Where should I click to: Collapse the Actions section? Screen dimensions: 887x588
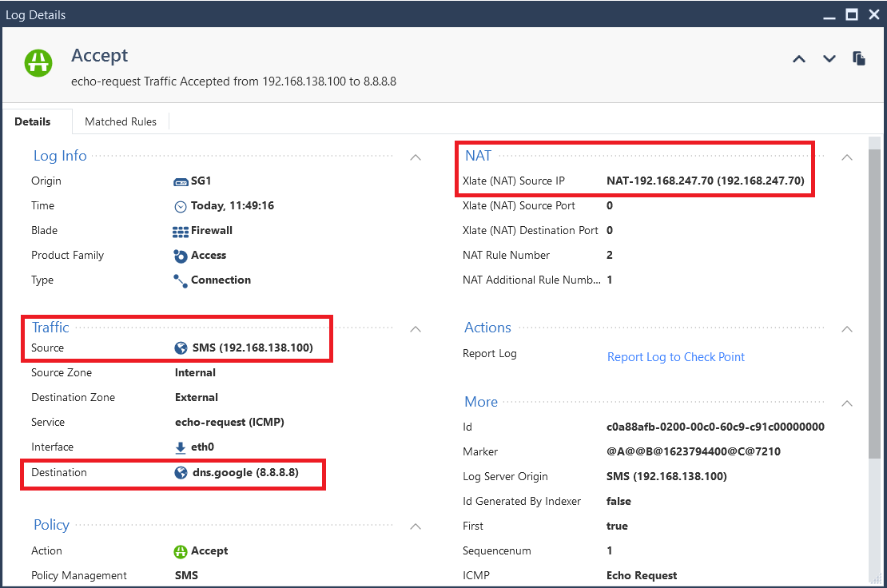(x=847, y=329)
